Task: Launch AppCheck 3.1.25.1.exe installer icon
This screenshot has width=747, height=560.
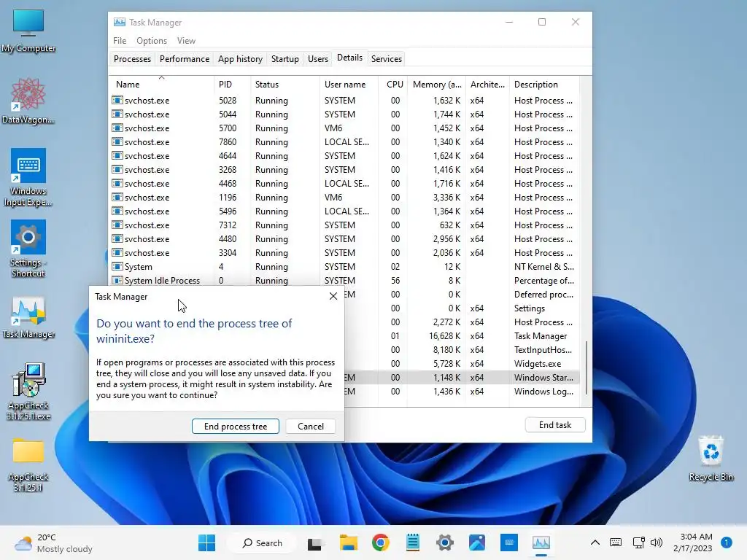Action: click(x=28, y=392)
